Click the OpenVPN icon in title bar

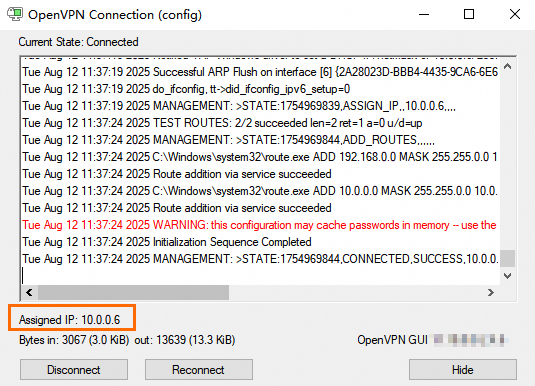coord(15,14)
